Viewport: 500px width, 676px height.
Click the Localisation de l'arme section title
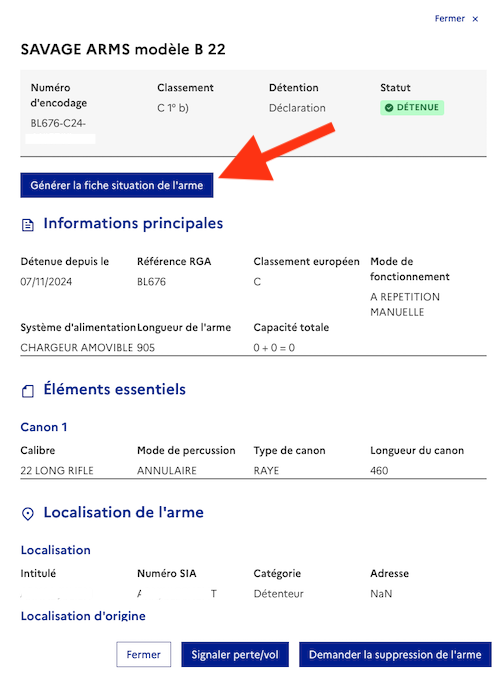pos(124,512)
